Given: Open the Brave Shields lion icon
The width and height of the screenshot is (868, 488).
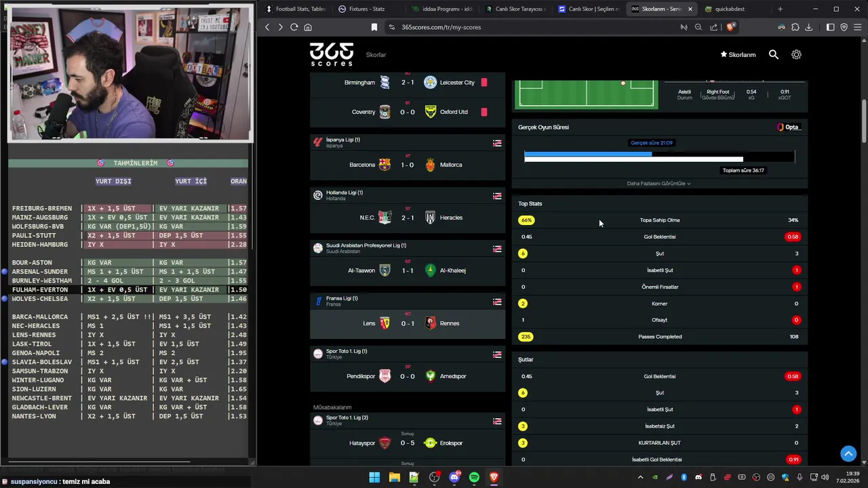Looking at the screenshot, I should pyautogui.click(x=730, y=27).
